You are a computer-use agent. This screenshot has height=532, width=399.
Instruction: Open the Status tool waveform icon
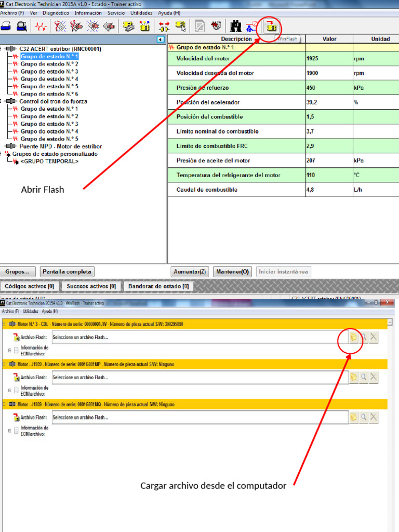(41, 26)
